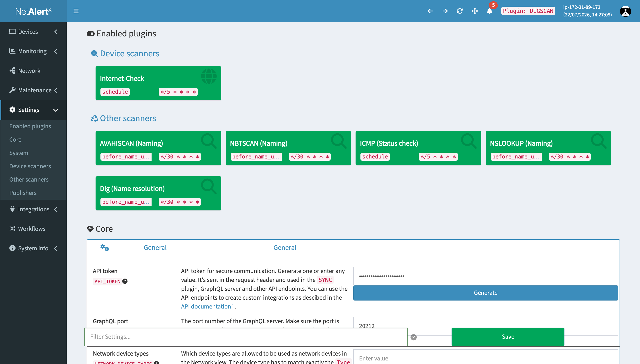This screenshot has width=640, height=364.
Task: Select Enabled plugins submenu item
Action: [x=30, y=126]
